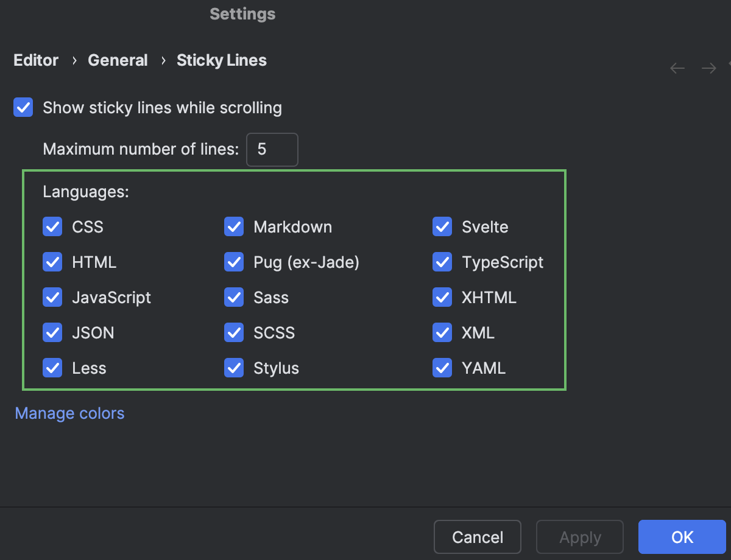Dismiss the dialog with Cancel

point(477,537)
